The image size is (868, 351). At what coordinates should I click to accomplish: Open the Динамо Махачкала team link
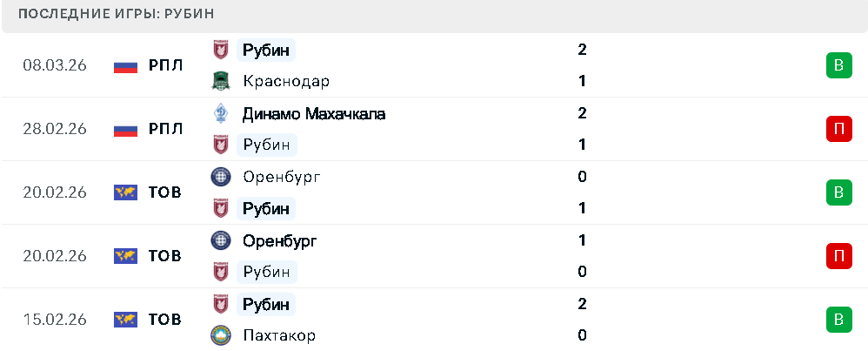pyautogui.click(x=314, y=113)
